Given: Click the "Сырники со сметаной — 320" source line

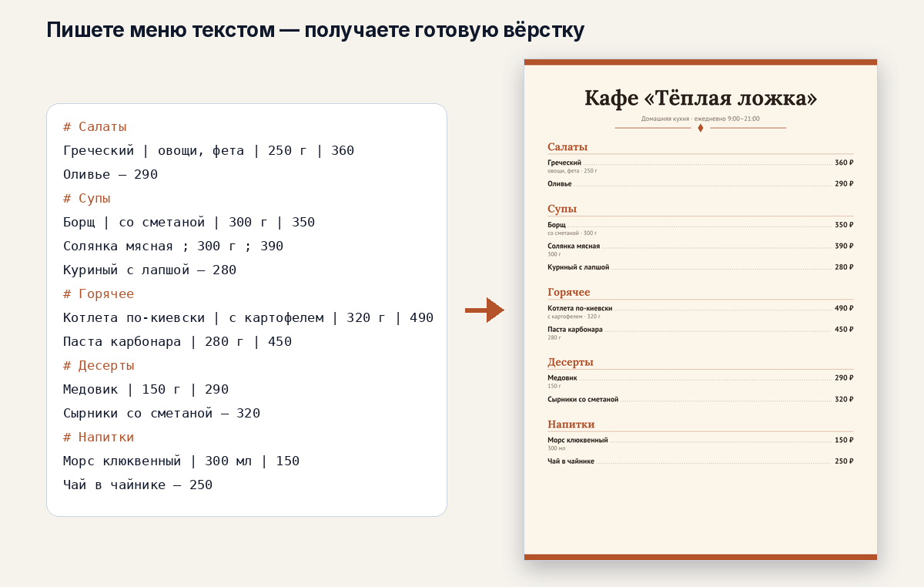Looking at the screenshot, I should tap(162, 413).
